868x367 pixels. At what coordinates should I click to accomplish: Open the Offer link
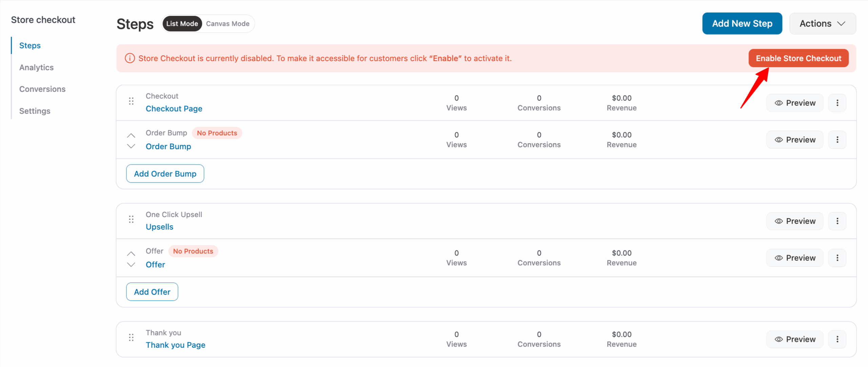point(155,265)
